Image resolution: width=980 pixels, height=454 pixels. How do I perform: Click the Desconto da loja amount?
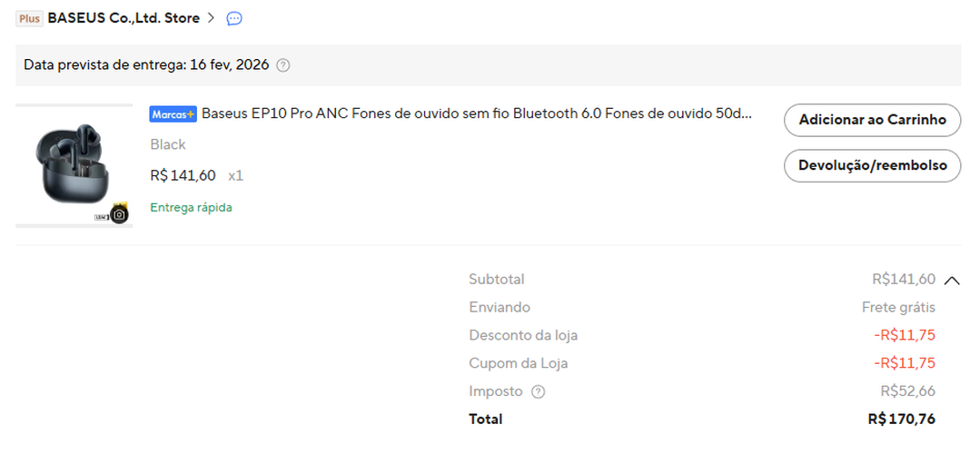click(905, 335)
